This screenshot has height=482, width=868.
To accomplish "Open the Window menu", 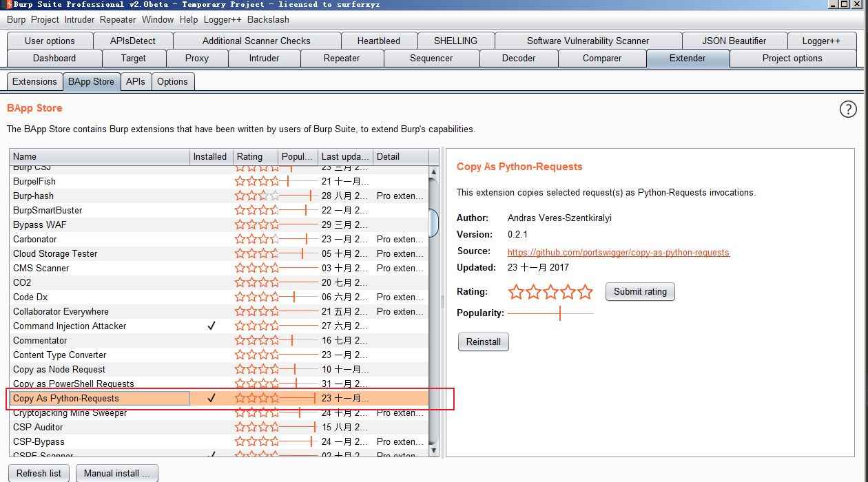I will pos(158,20).
